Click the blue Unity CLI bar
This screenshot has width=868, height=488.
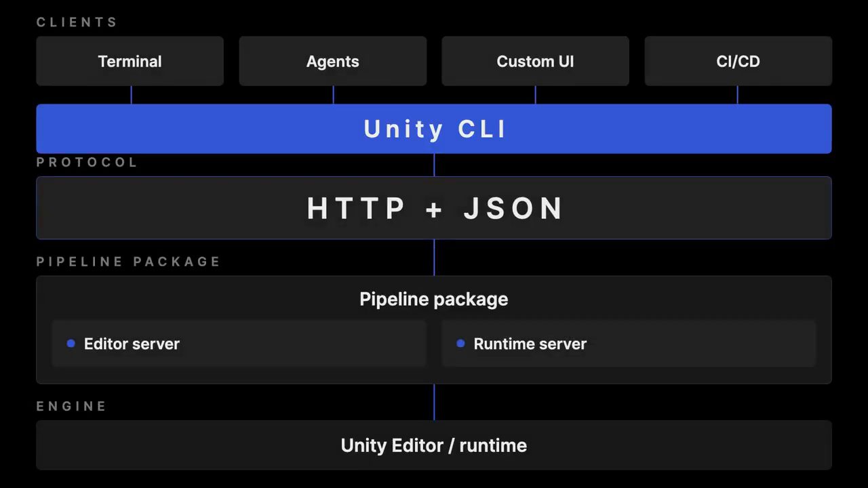pyautogui.click(x=434, y=129)
